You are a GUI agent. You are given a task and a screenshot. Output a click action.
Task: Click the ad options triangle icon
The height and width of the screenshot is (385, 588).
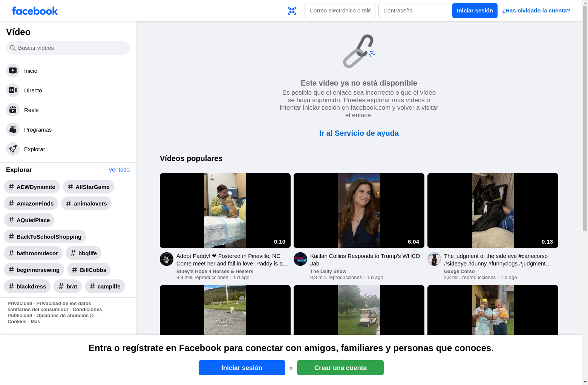click(92, 316)
